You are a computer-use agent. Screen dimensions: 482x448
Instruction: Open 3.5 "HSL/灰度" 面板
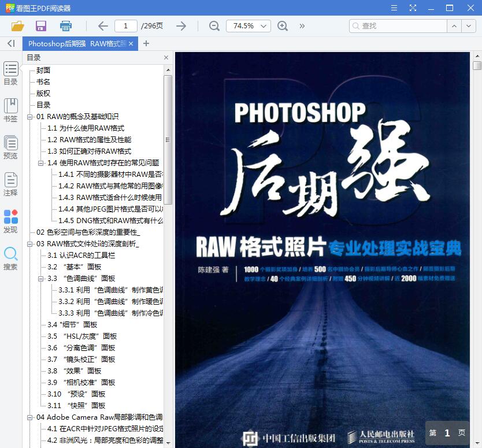[x=82, y=336]
